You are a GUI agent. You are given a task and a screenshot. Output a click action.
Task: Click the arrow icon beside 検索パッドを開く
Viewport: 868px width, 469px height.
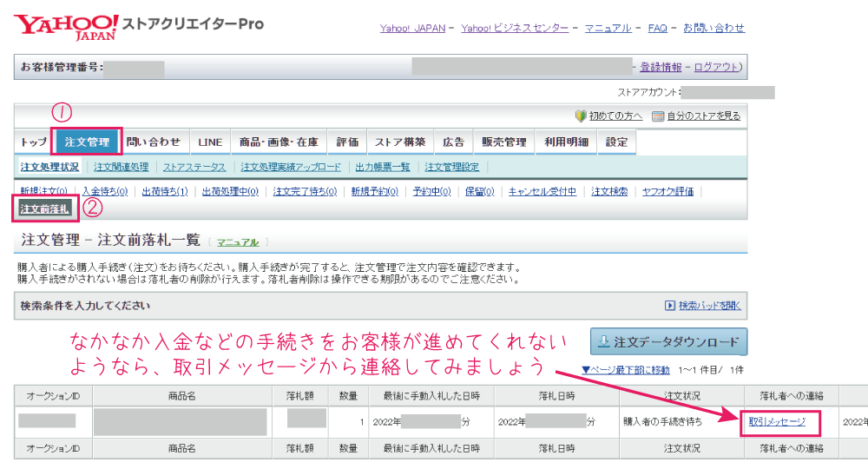tap(670, 306)
